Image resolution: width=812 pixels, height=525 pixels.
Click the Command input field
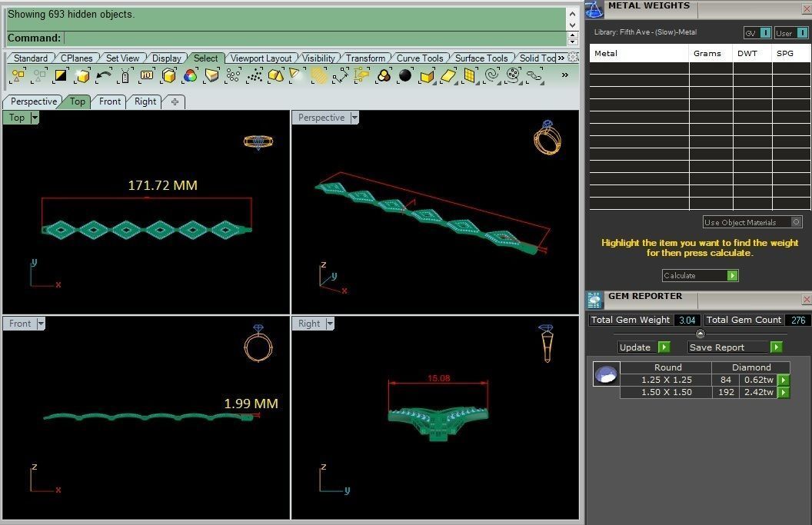coord(314,38)
